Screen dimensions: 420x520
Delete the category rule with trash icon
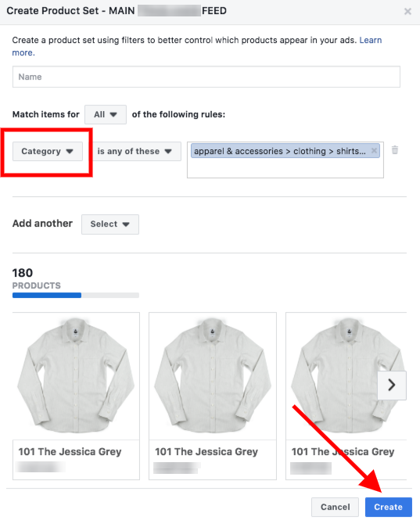click(395, 150)
